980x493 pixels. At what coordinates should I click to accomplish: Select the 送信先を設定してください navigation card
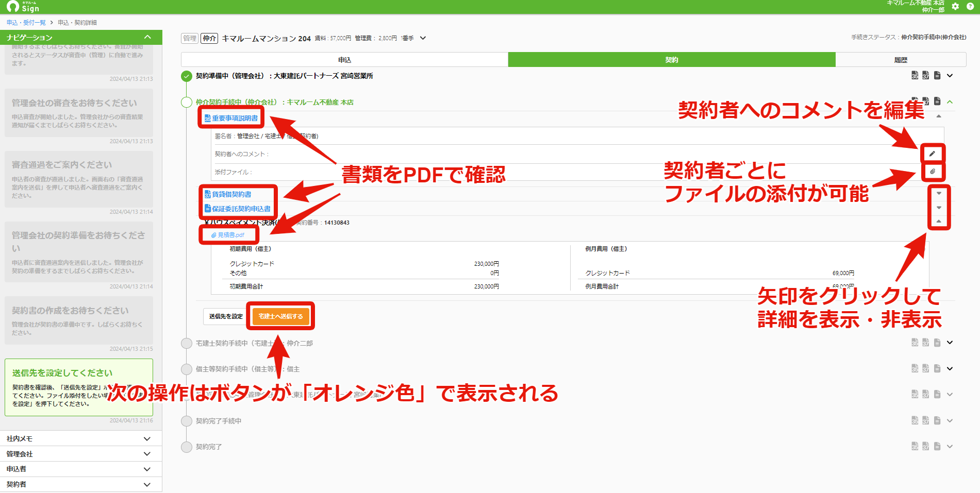coord(79,387)
